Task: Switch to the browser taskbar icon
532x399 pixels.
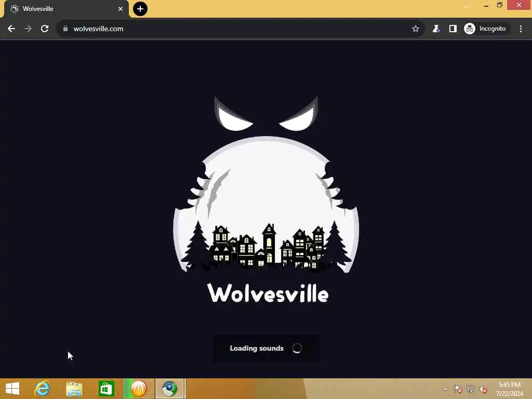Action: [170, 389]
